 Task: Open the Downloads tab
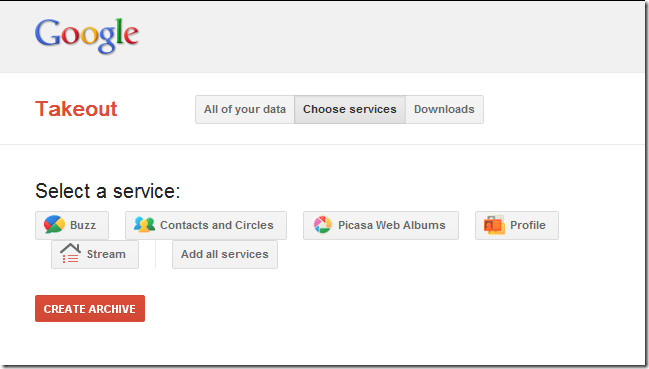444,109
